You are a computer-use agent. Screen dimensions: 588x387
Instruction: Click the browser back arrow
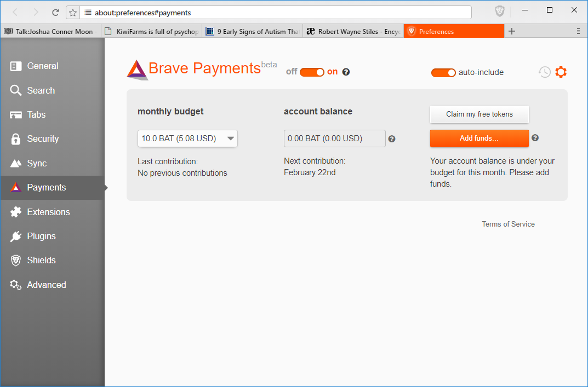tap(15, 13)
